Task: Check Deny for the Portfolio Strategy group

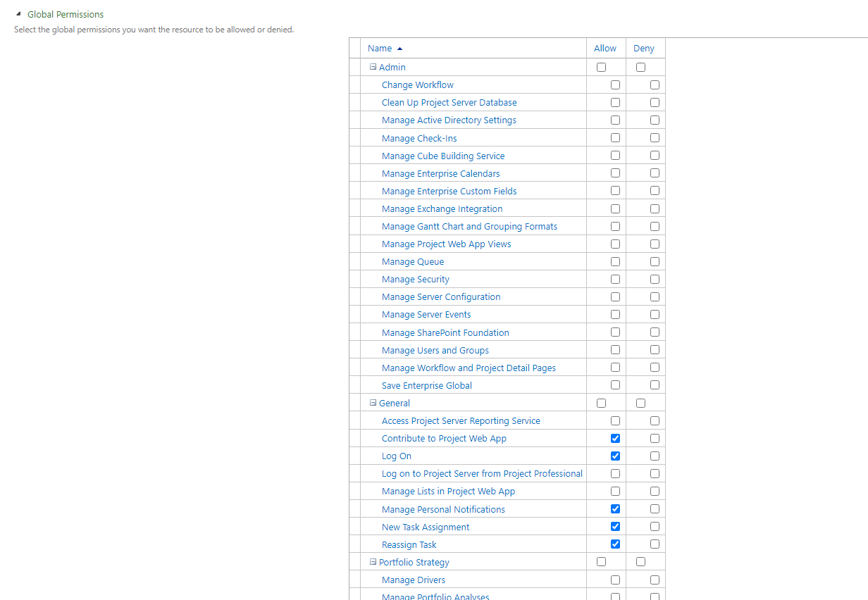Action: pos(640,563)
